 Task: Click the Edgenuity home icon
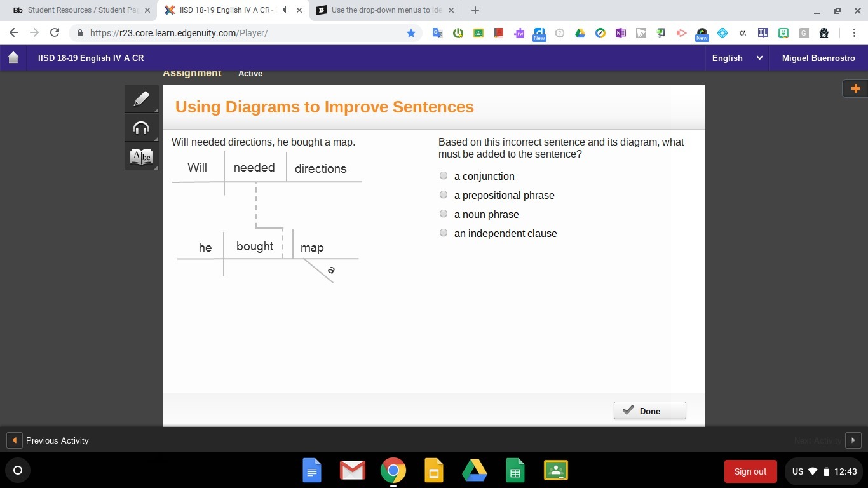pyautogui.click(x=13, y=58)
